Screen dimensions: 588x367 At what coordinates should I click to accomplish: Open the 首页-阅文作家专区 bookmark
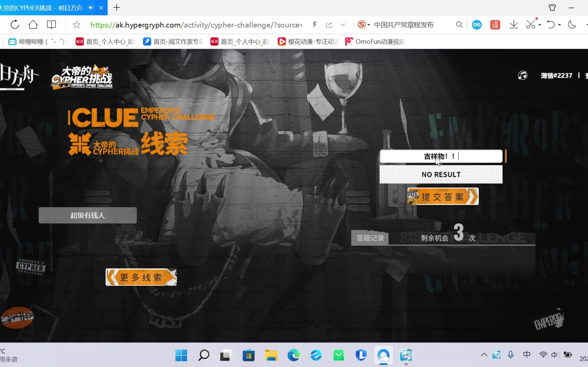pos(173,42)
